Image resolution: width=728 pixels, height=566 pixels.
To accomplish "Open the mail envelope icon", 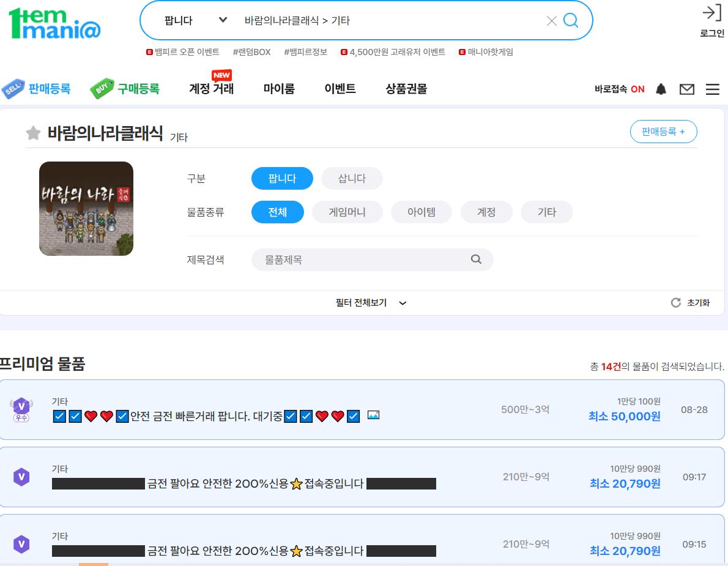I will (686, 89).
